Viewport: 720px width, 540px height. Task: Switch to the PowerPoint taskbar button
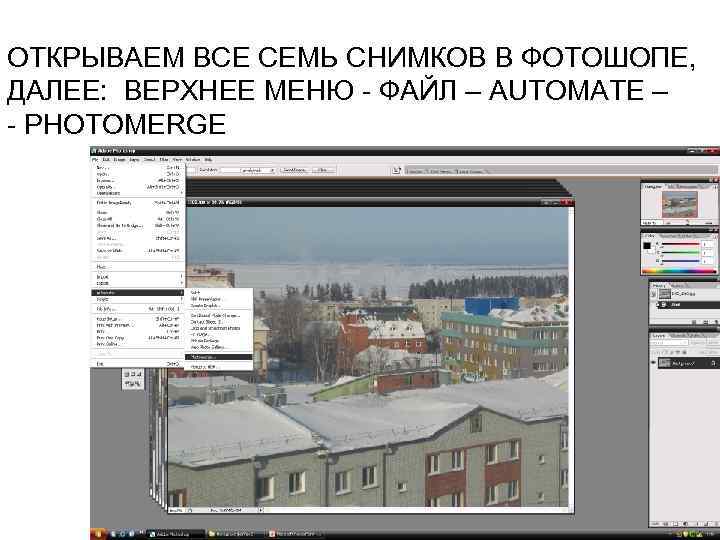(294, 534)
